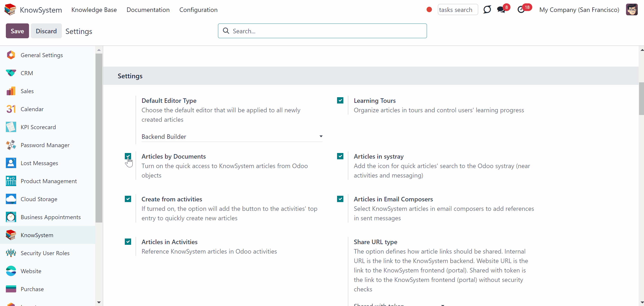Click the Share URL type heading
644x306 pixels.
tap(375, 242)
